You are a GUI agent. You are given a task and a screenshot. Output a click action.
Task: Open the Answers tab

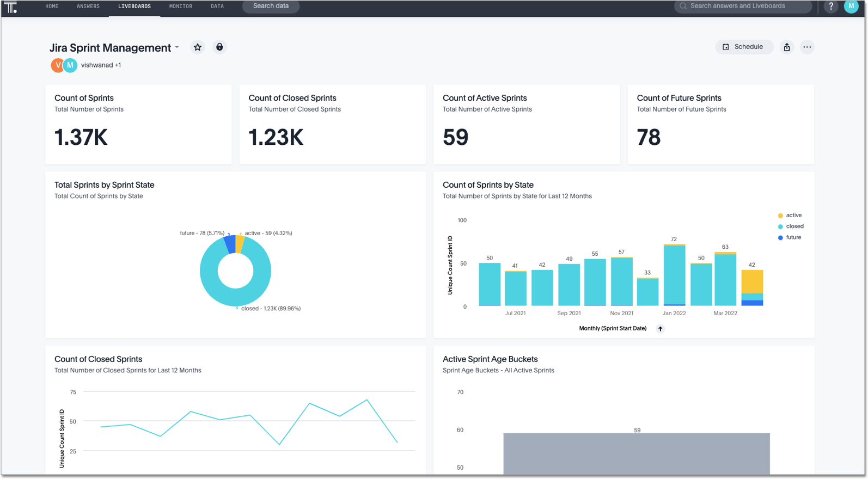point(88,7)
